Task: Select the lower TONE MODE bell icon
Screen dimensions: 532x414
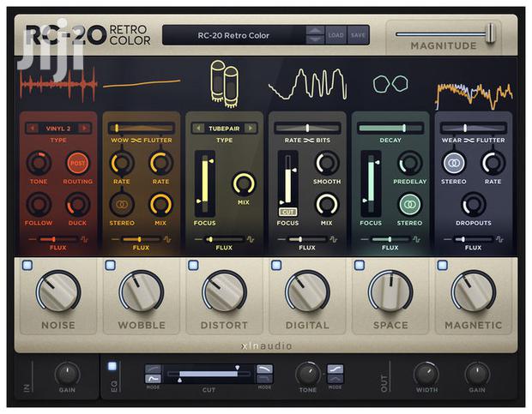Action: click(x=336, y=378)
